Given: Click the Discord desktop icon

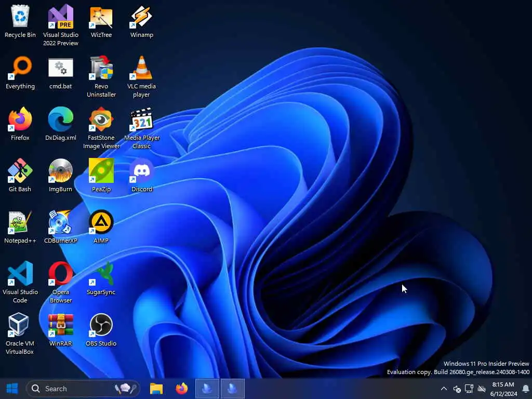Looking at the screenshot, I should [x=141, y=175].
